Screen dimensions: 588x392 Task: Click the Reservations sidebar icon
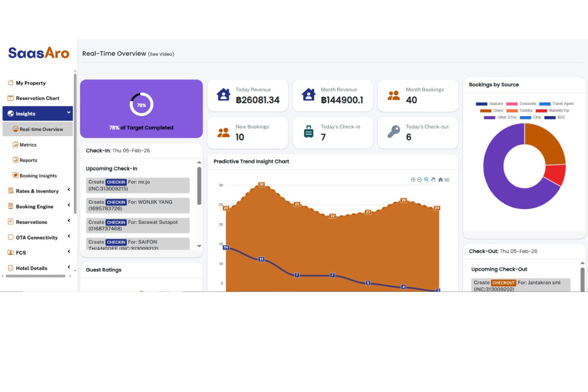click(x=11, y=222)
